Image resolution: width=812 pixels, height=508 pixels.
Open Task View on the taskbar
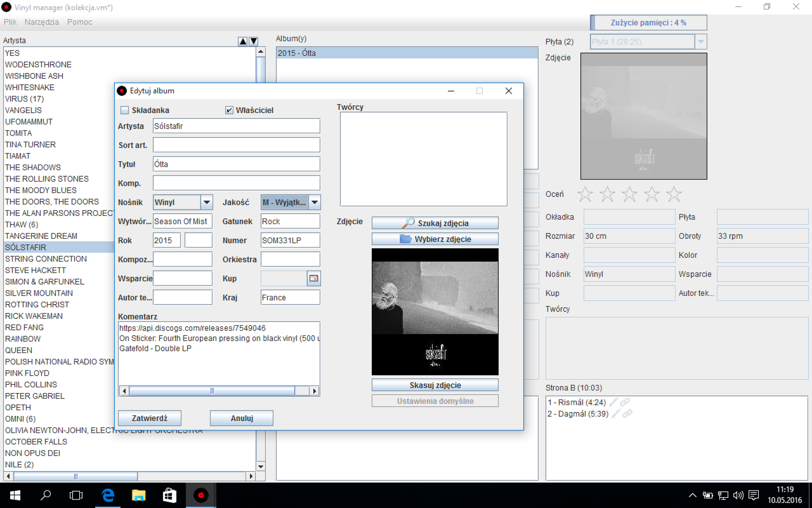[x=76, y=495]
